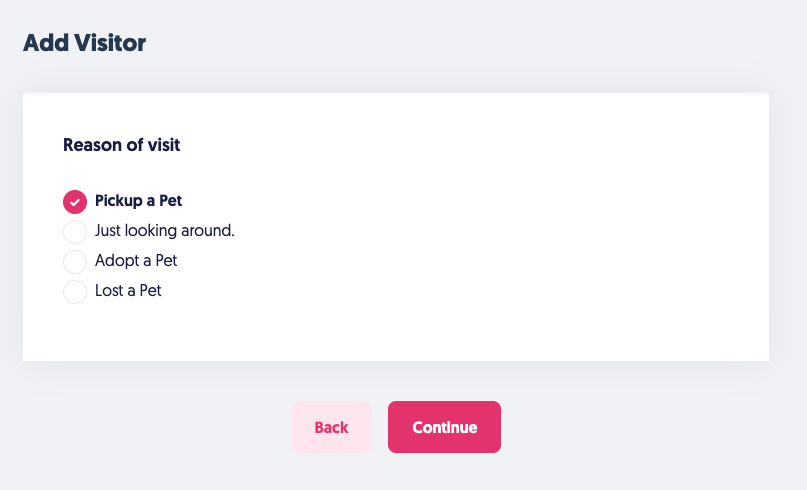Choose the Adopt a Pet radio circle

coord(75,262)
